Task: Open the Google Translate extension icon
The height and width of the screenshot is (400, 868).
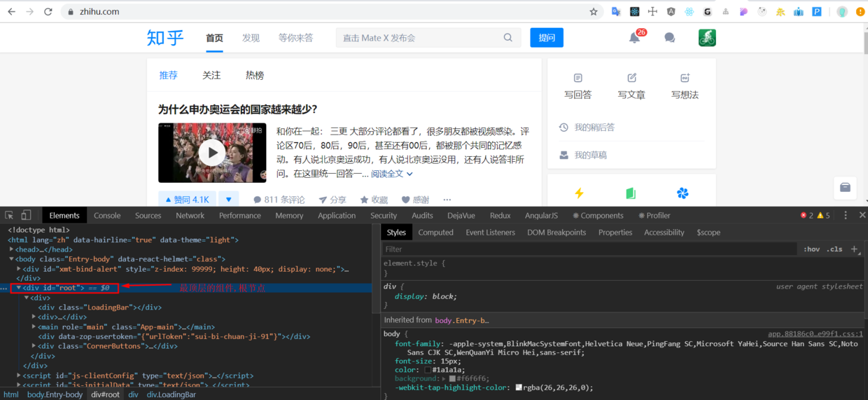Action: pos(616,11)
